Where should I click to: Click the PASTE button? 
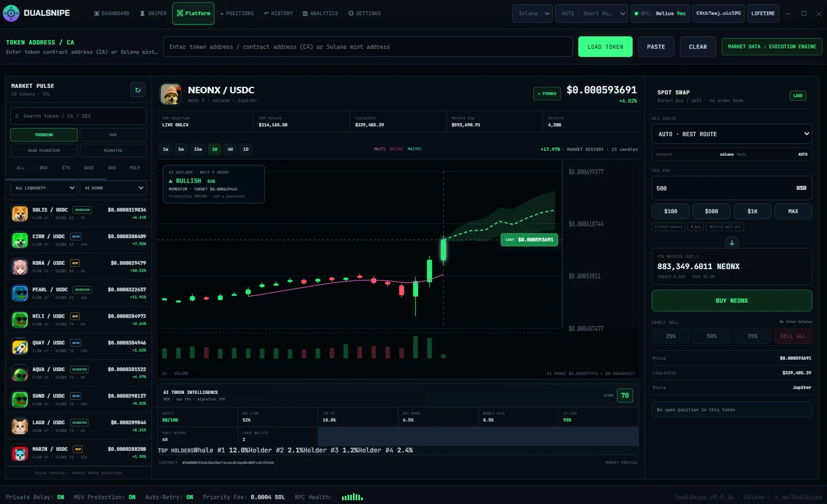tap(656, 47)
